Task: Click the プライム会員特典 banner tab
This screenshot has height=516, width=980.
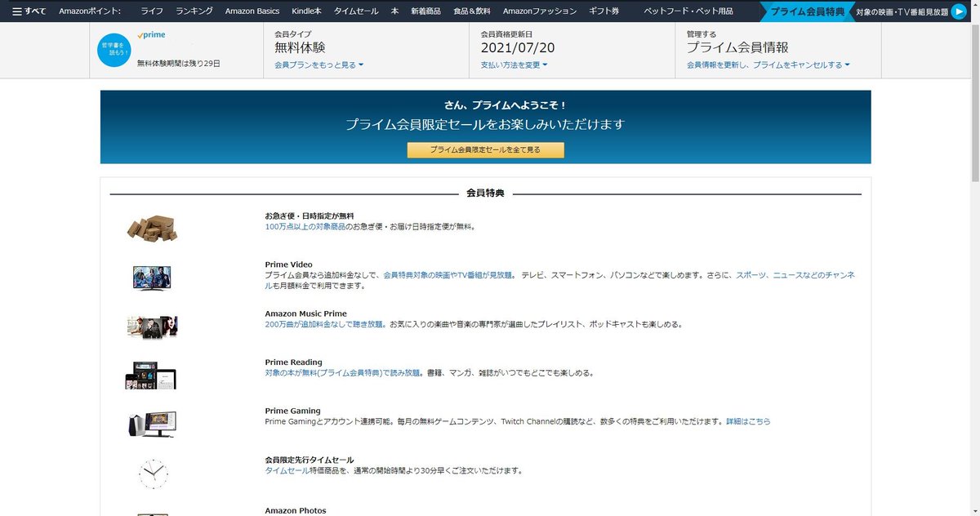Action: (808, 11)
